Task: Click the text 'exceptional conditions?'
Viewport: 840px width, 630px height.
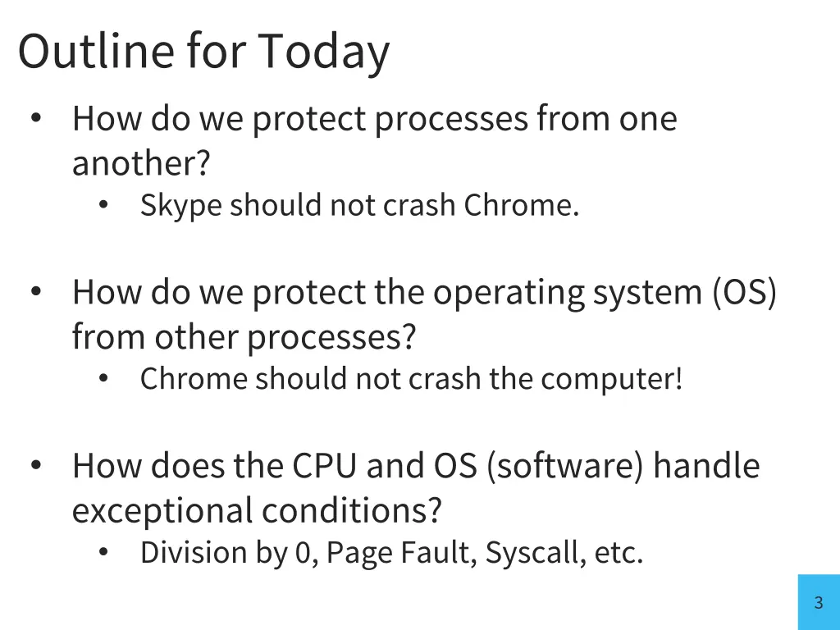Action: point(257,511)
